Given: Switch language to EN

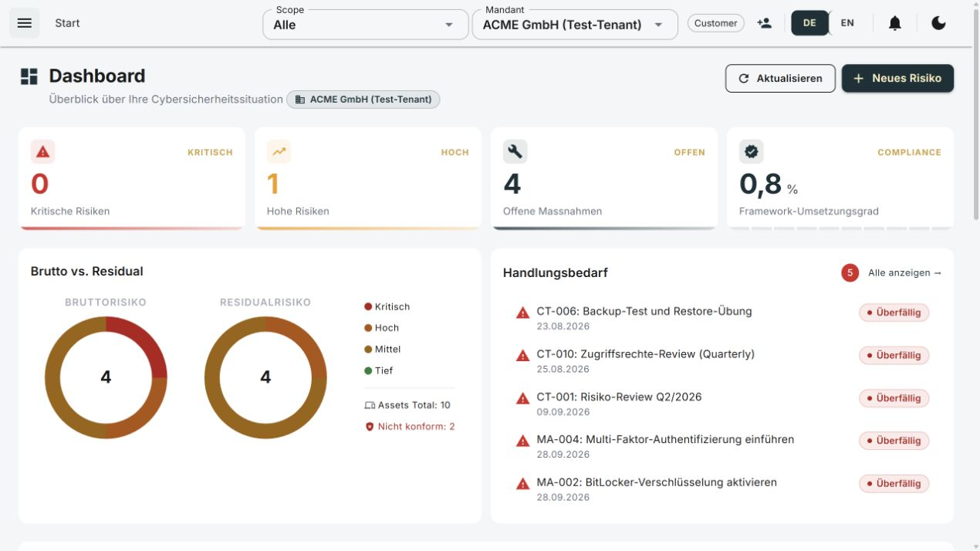Looking at the screenshot, I should pos(847,23).
